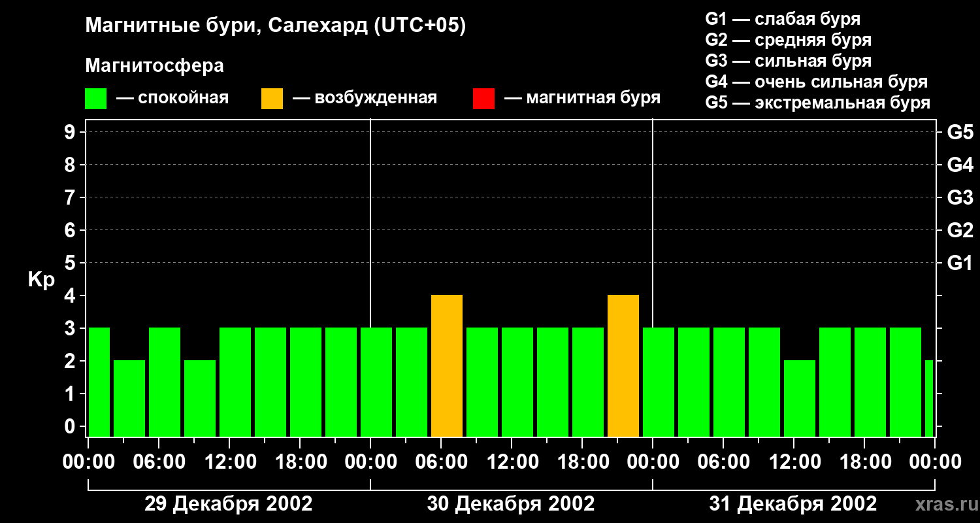
Task: Click the red 'магнитная буря' legend swatch
Action: point(484,99)
